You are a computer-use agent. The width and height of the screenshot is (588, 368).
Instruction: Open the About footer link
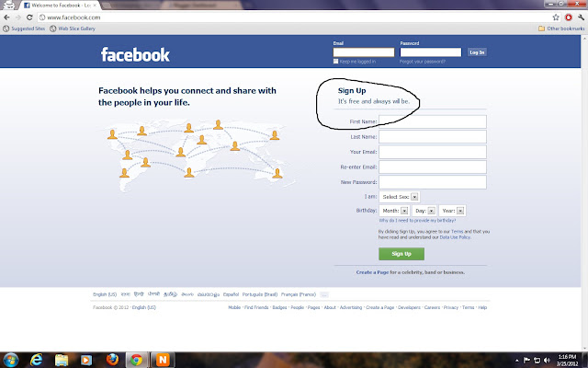point(330,307)
